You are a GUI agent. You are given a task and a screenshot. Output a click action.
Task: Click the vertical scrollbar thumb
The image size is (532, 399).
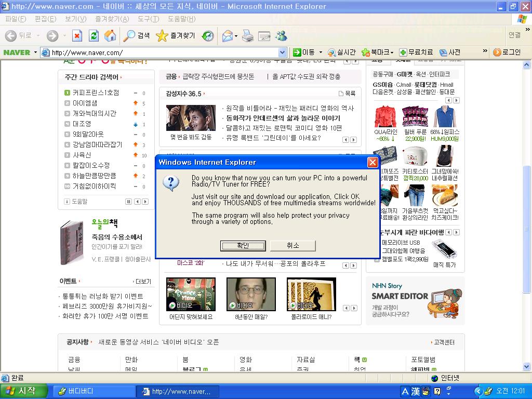coord(527,229)
